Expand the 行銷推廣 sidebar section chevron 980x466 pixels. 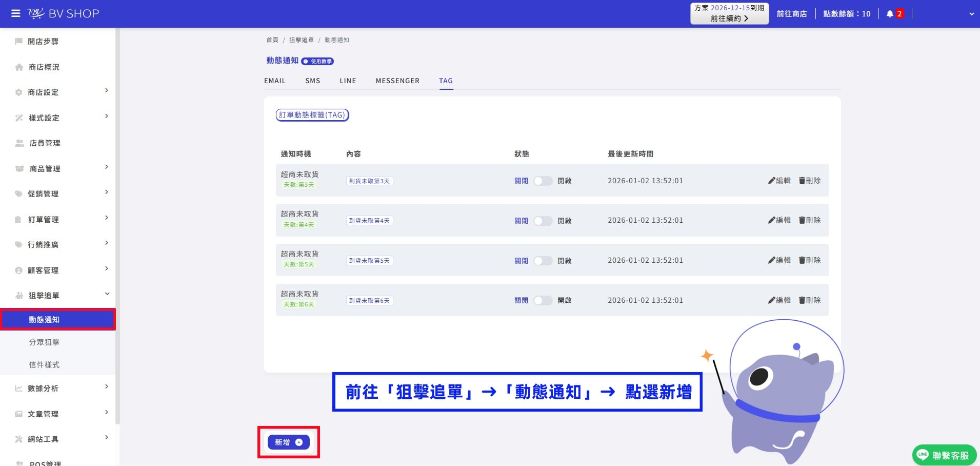pyautogui.click(x=107, y=243)
